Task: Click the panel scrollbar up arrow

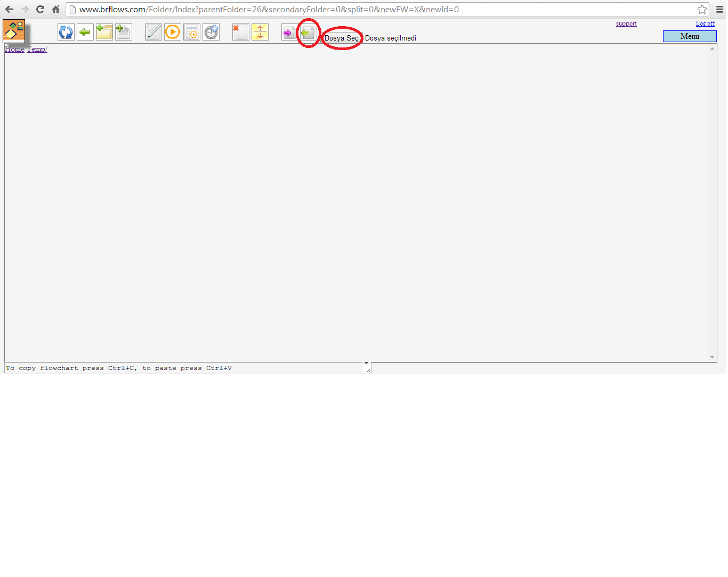Action: click(712, 49)
